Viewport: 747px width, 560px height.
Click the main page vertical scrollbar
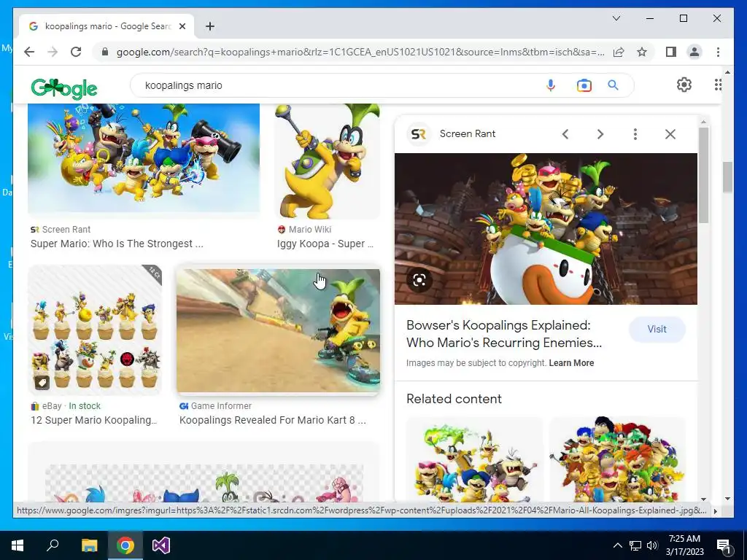(x=727, y=176)
